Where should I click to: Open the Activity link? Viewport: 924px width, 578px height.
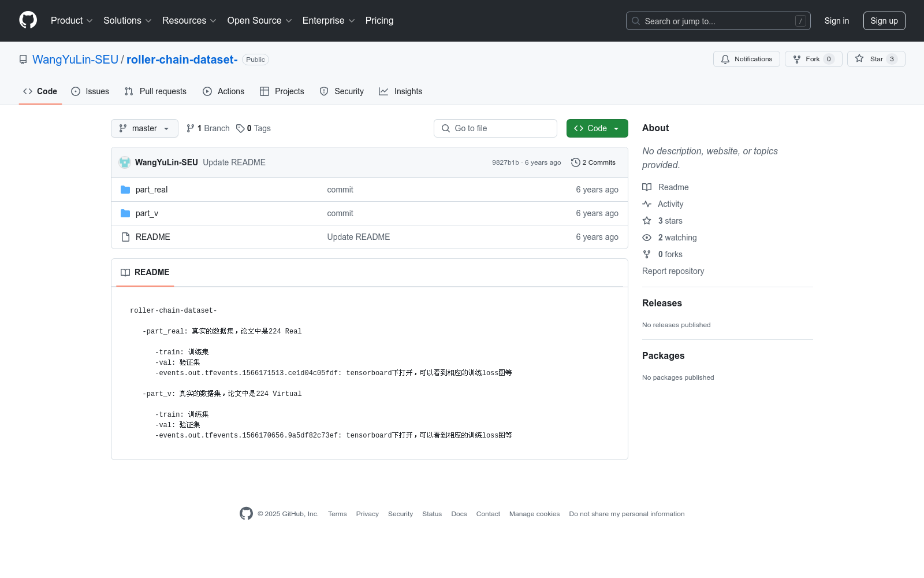[663, 204]
